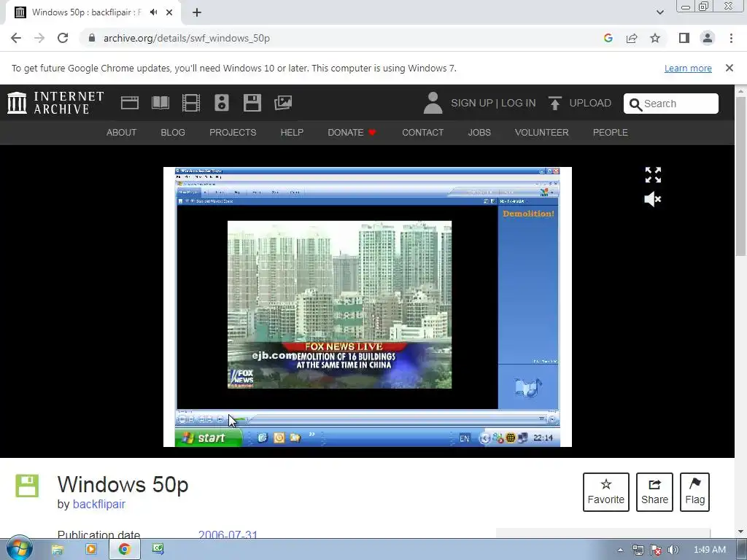This screenshot has width=747, height=560.
Task: Open the Texts book icon
Action: coord(160,103)
